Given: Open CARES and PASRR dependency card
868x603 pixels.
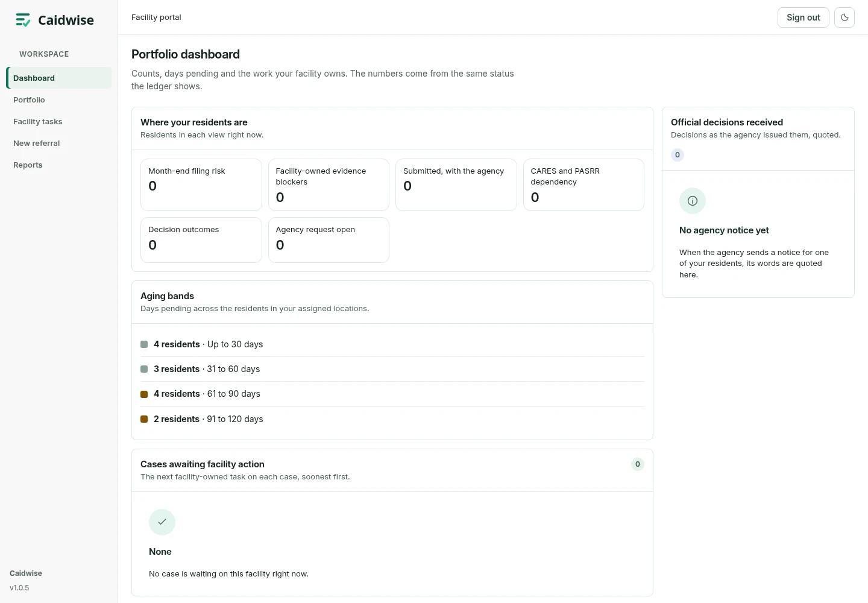Looking at the screenshot, I should tap(583, 185).
